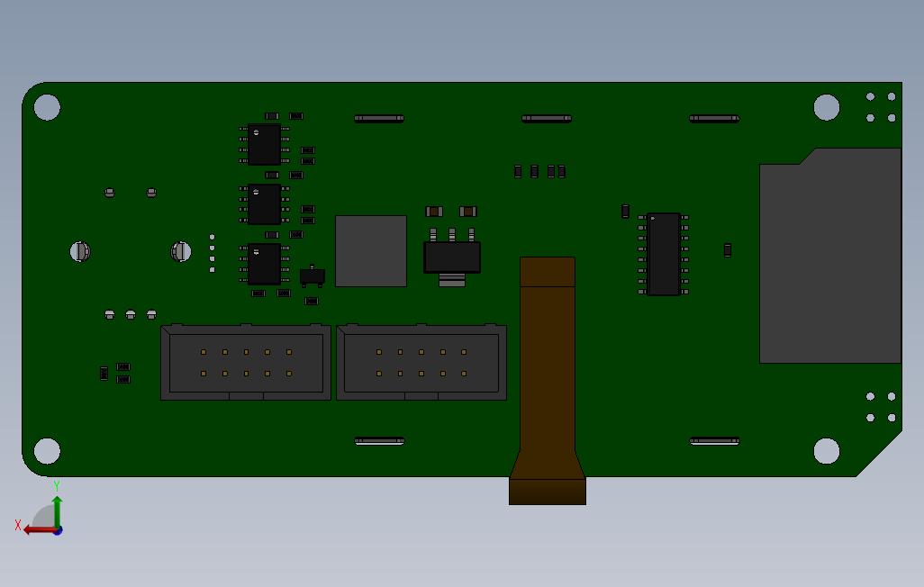Pick the right brown capacitor above the regulator

[x=468, y=211]
